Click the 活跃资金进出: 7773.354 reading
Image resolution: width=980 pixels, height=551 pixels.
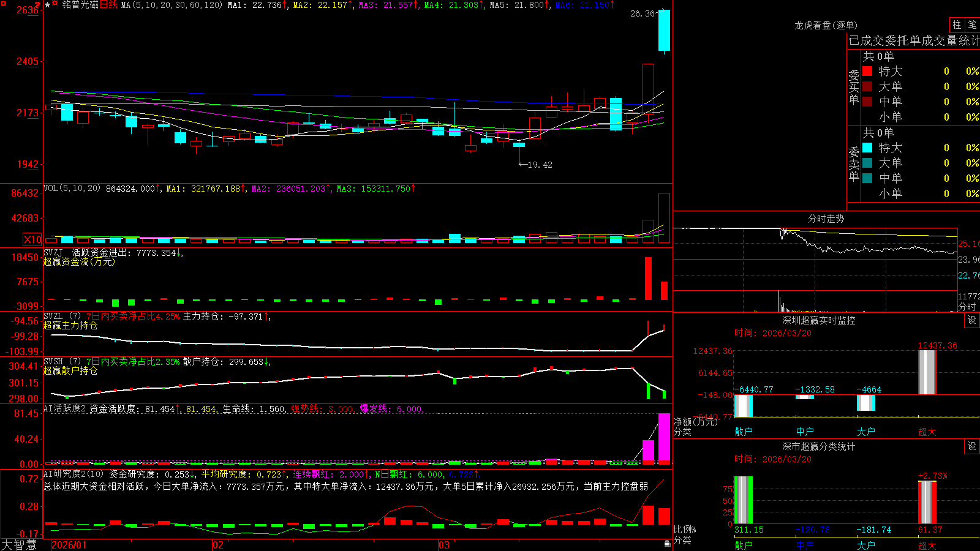pyautogui.click(x=127, y=252)
